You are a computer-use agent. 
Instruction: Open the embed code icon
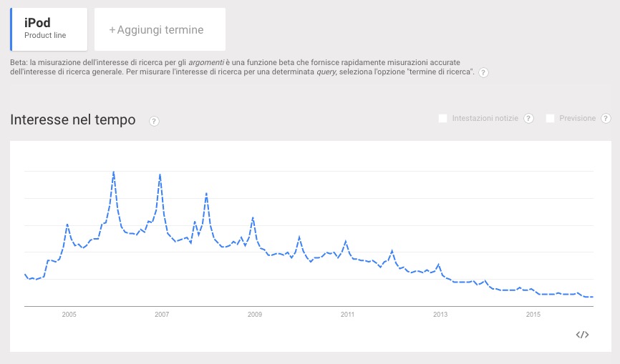coord(582,335)
